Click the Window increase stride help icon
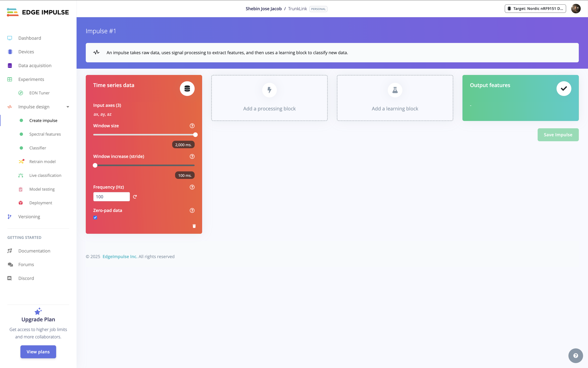Screen dimensions: 588x368 [192, 156]
